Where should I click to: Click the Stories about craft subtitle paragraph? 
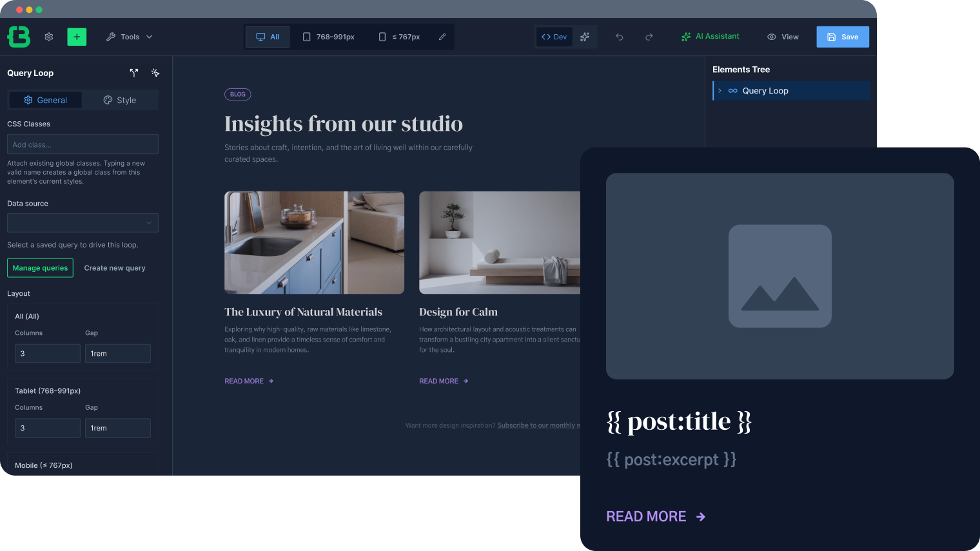348,153
